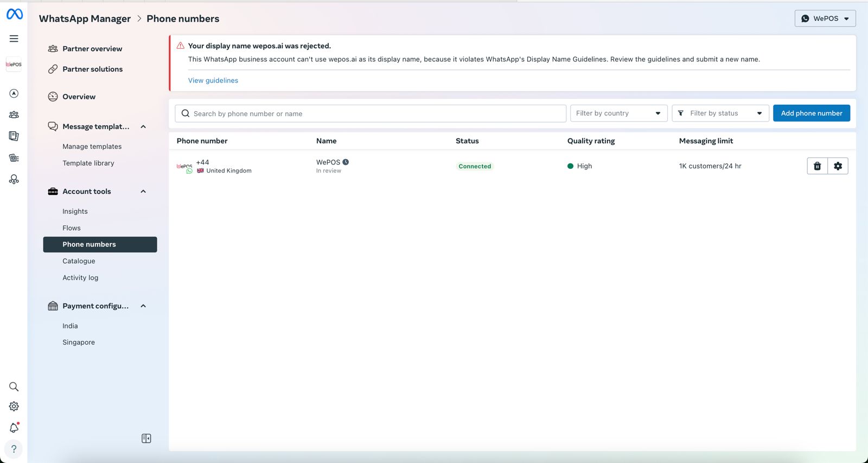Open the list-with-stack icon in left rail

14,158
